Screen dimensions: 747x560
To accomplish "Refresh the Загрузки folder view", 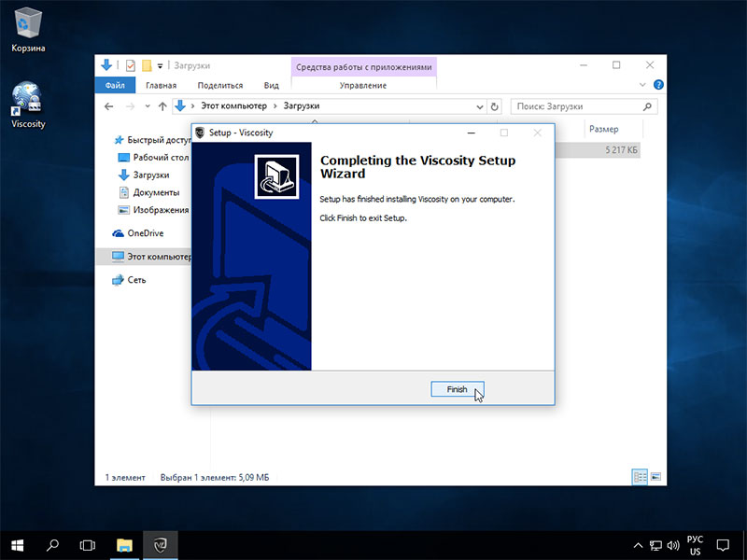I will [x=495, y=106].
